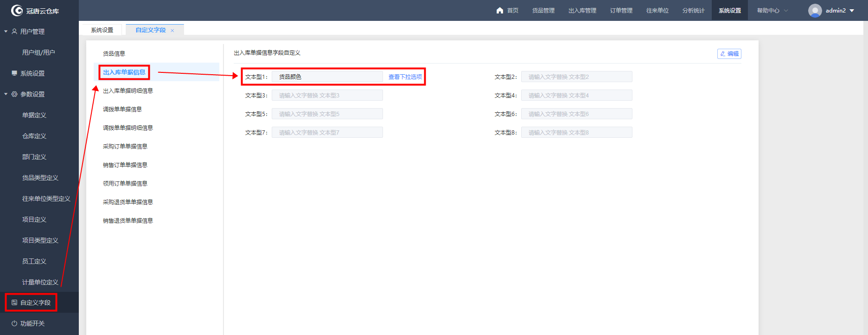Select 销售退货单单据信息 category
This screenshot has height=335, width=868.
128,221
